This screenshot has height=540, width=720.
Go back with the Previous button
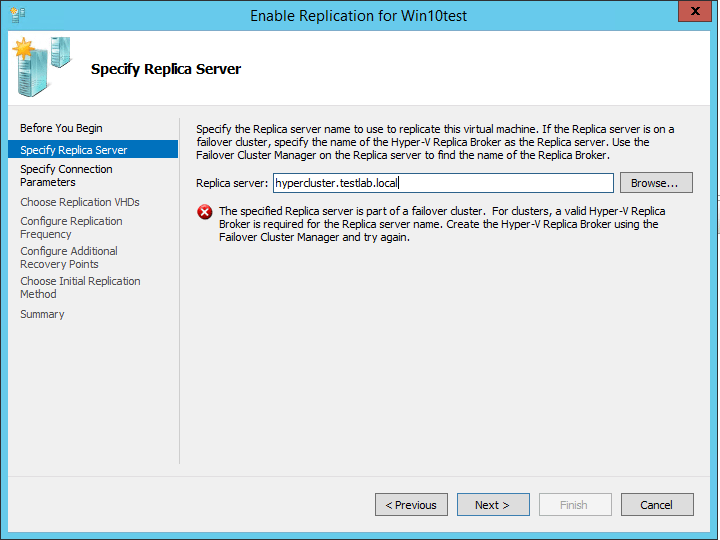click(411, 505)
